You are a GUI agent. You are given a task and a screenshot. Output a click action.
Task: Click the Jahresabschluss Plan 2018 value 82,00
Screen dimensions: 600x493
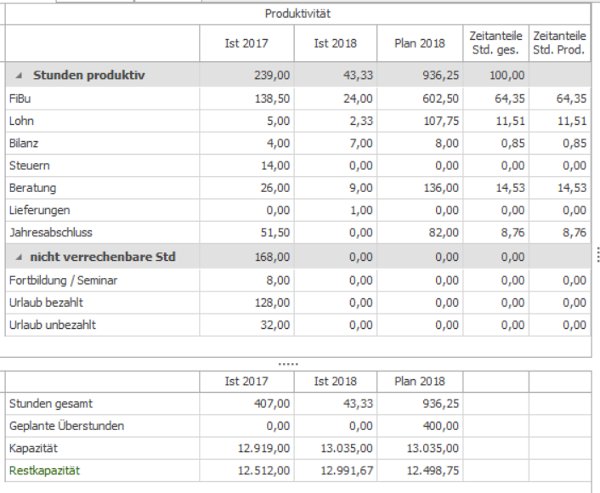click(x=444, y=232)
